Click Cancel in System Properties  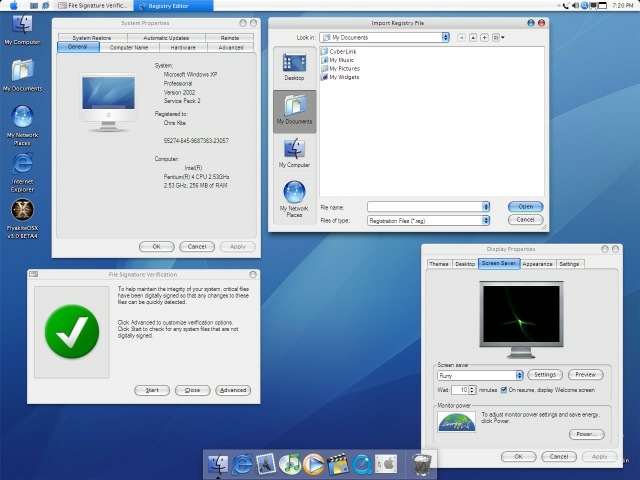[197, 247]
